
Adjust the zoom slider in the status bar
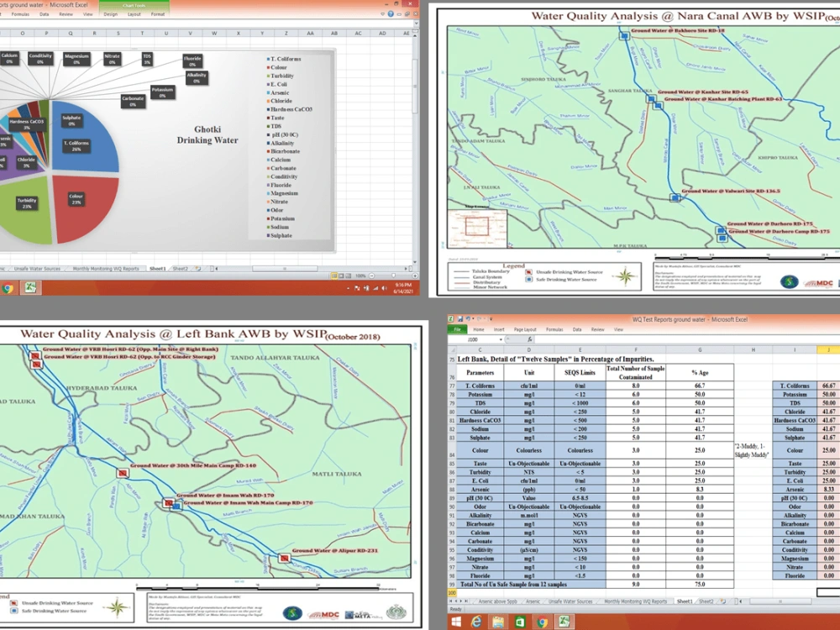click(394, 276)
